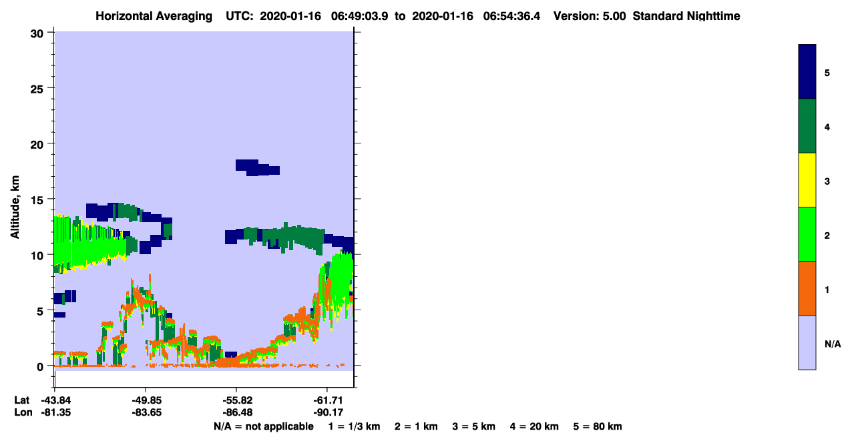Click the 'N/A = not applicable' legend text
868x445 pixels.
tap(264, 427)
